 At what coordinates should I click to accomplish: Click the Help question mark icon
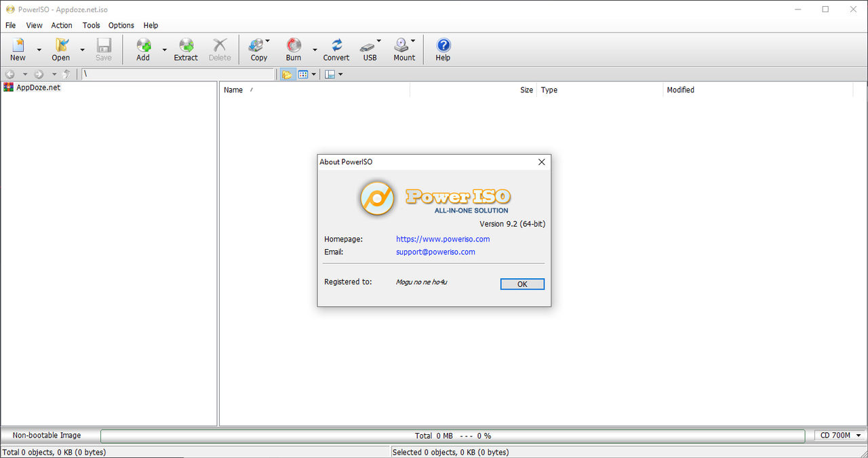point(443,45)
